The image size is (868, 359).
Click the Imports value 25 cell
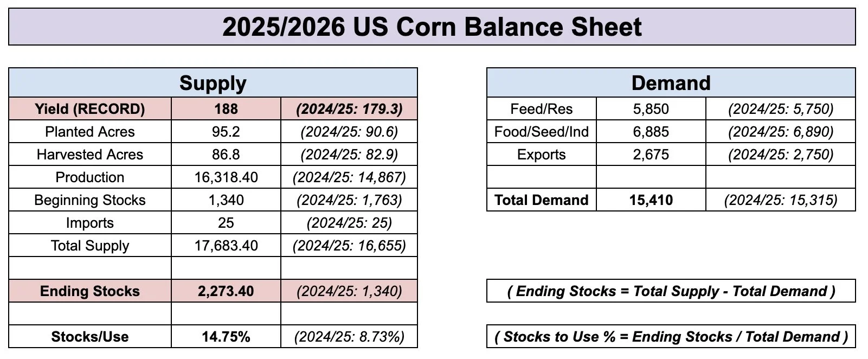[x=226, y=223]
